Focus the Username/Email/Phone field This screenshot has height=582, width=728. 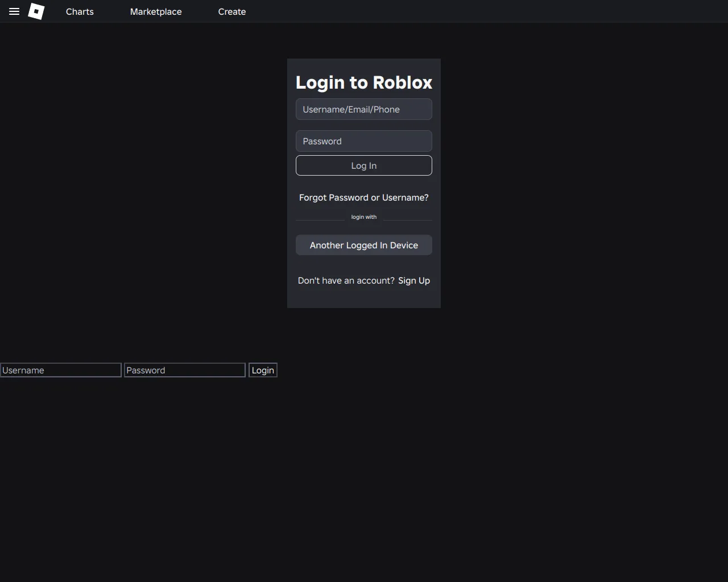pos(364,109)
